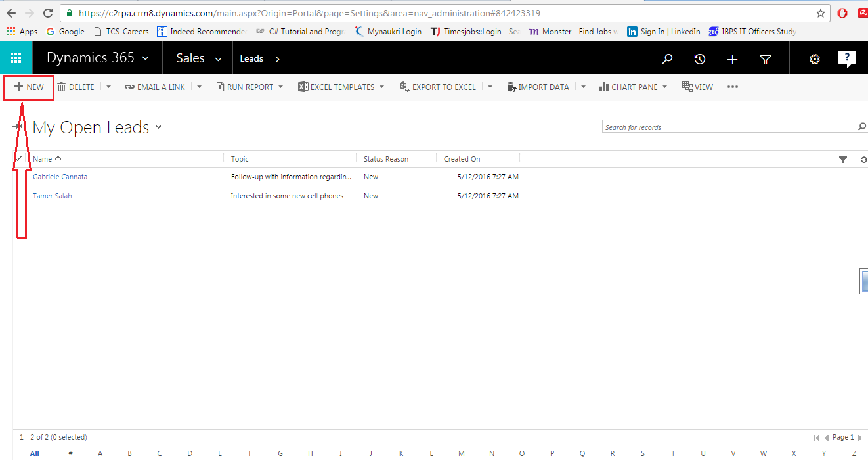Click the grid refresh icon
Image resolution: width=868 pixels, height=460 pixels.
pos(863,159)
